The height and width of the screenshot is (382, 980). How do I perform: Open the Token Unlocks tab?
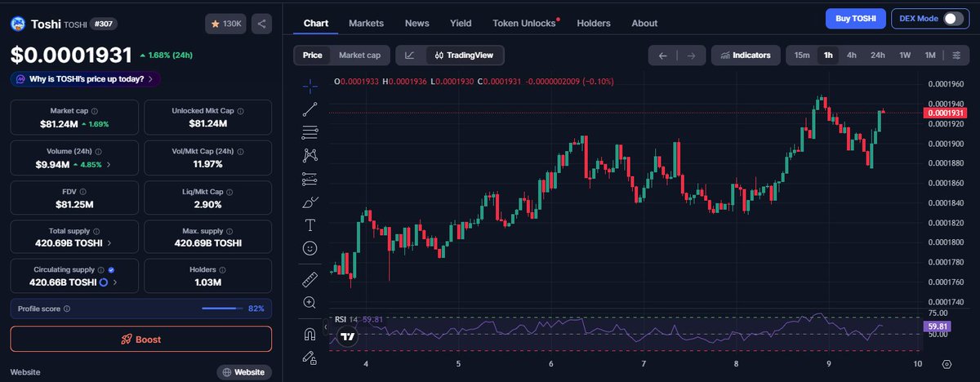[524, 23]
